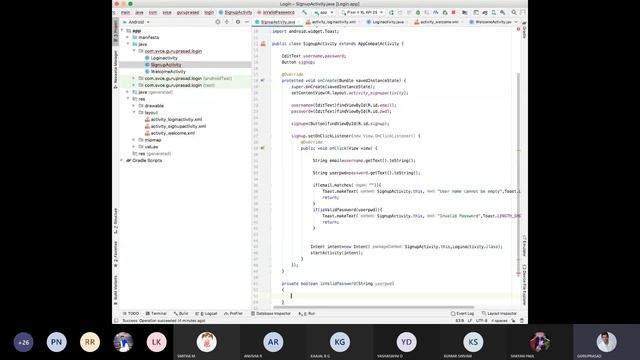Open Device File Explorer side tab

524,284
